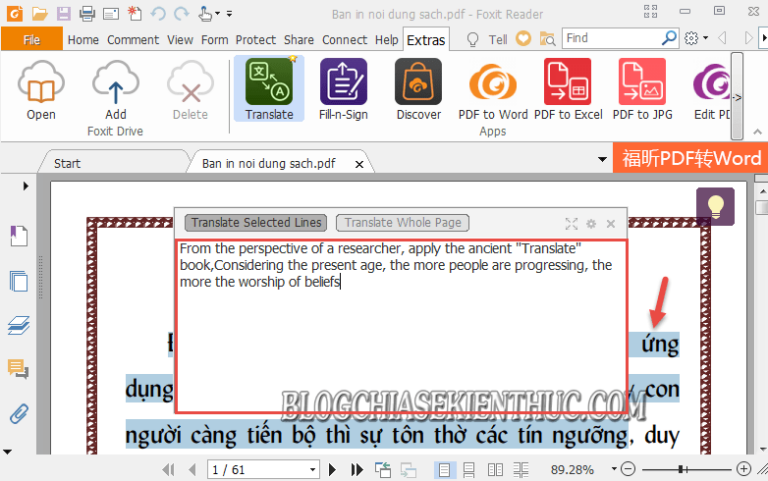Go to the next page
This screenshot has height=481, width=768.
(x=332, y=470)
